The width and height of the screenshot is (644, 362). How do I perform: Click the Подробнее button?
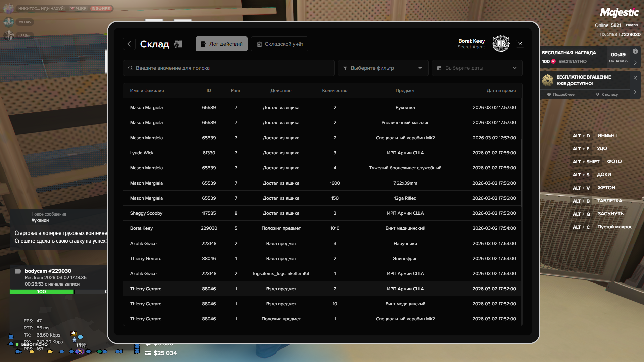click(x=561, y=94)
